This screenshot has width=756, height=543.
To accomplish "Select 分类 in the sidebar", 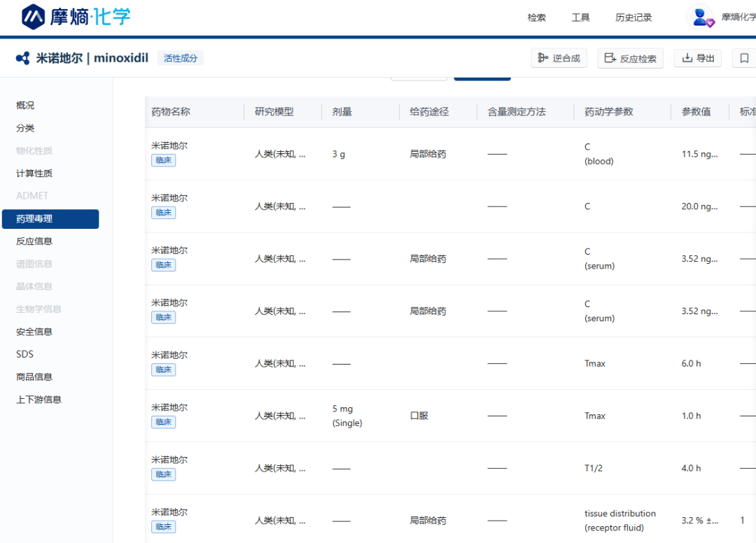I will (x=25, y=128).
